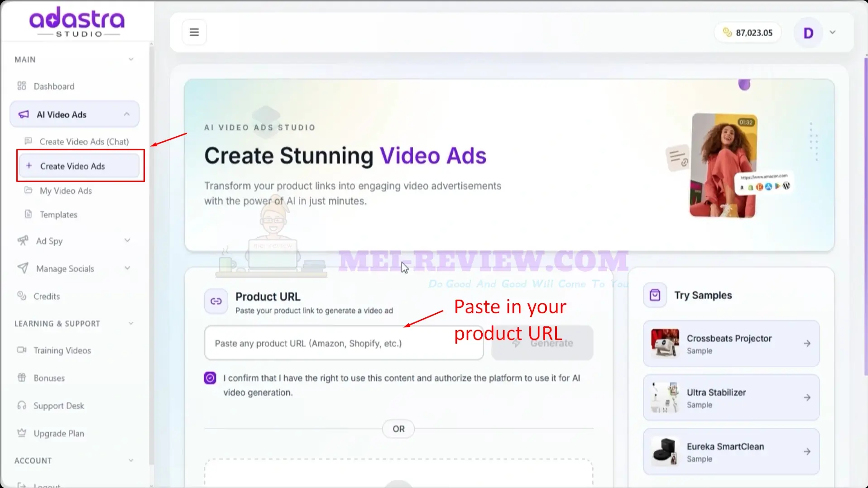Select the Eureka SmartClean sample
This screenshot has height=488, width=868.
[731, 452]
